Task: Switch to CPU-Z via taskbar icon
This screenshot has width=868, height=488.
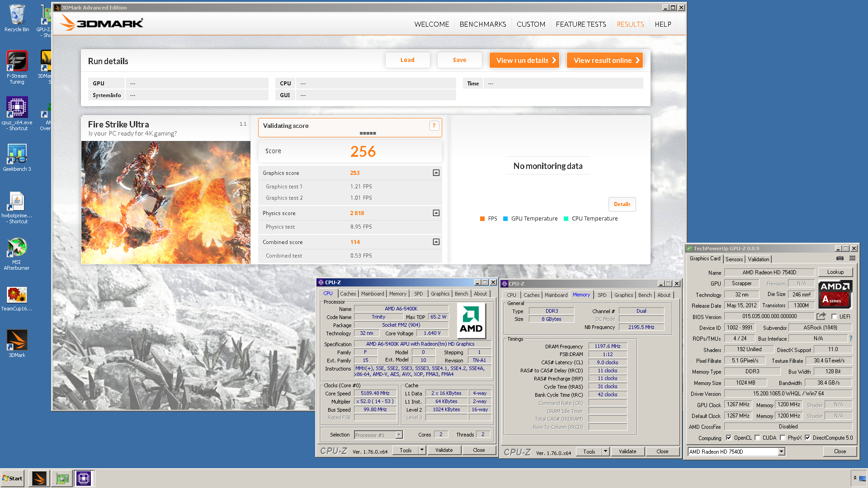Action: tap(84, 478)
